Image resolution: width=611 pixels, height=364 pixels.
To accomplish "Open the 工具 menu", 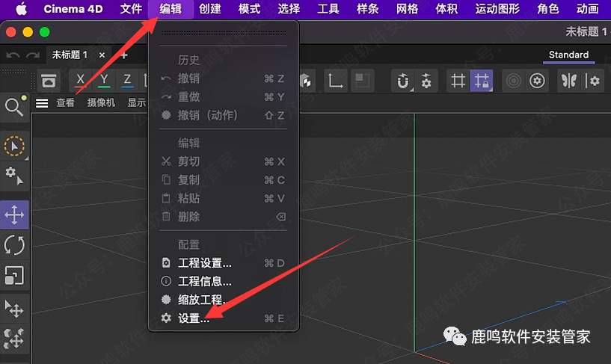I will click(x=328, y=8).
